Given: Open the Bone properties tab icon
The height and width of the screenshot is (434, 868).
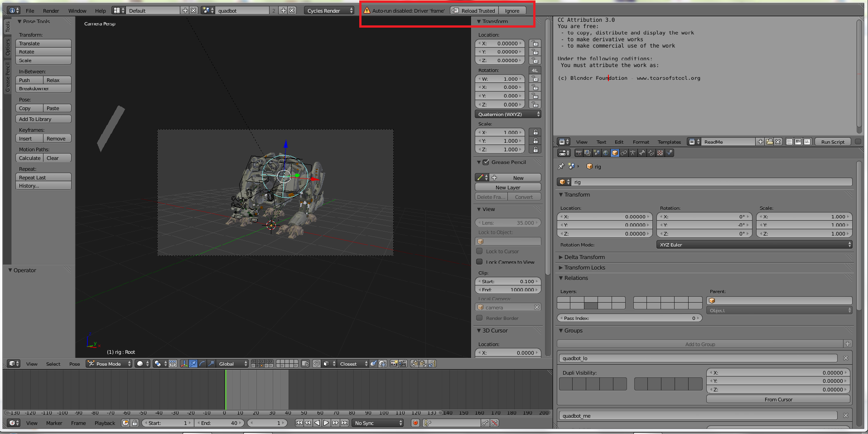Looking at the screenshot, I should click(642, 153).
